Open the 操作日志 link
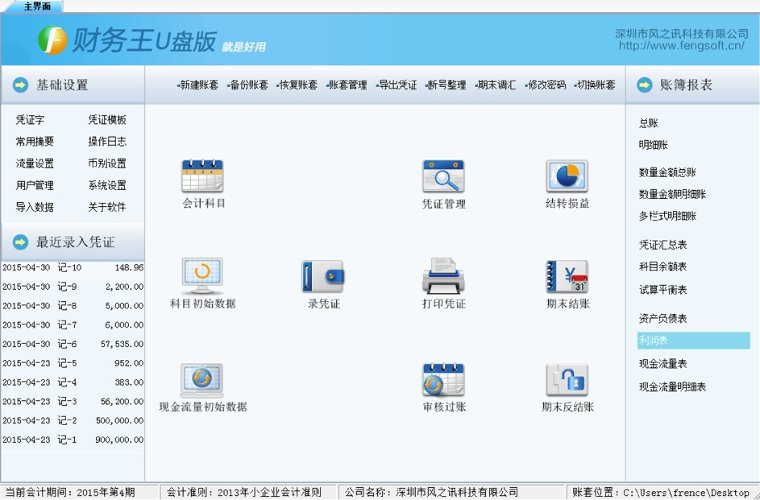Viewport: 760px width, 500px height. [x=107, y=141]
